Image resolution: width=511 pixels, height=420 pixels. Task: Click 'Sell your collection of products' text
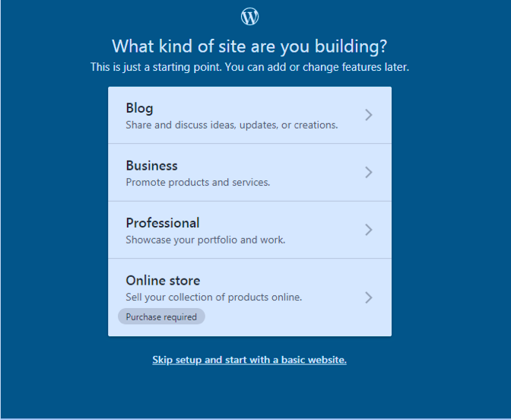(x=214, y=297)
